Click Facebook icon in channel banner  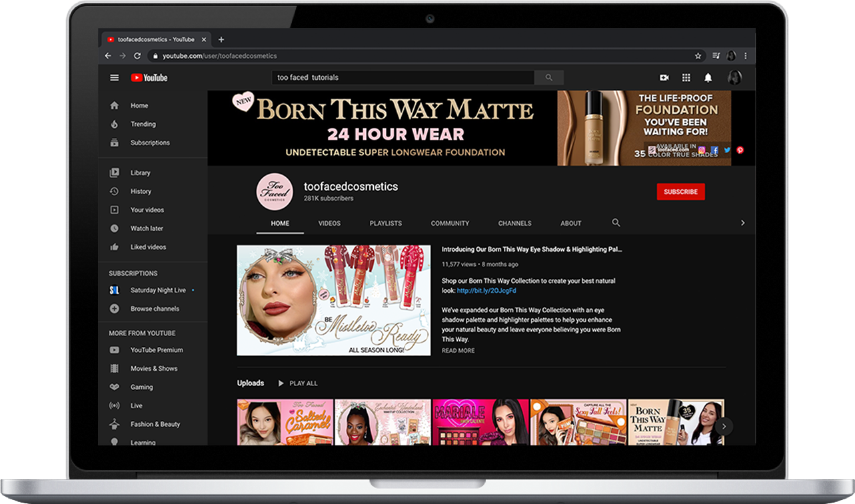714,150
